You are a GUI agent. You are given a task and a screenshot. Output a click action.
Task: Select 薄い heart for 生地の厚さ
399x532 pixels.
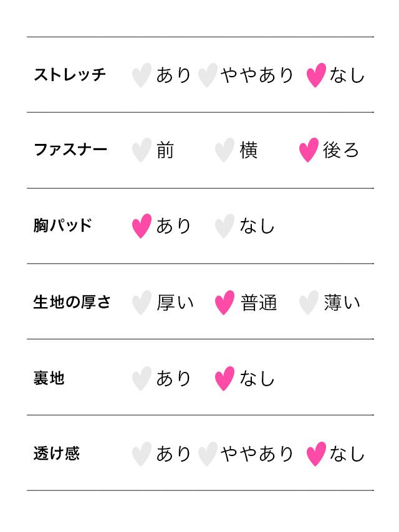click(x=309, y=303)
